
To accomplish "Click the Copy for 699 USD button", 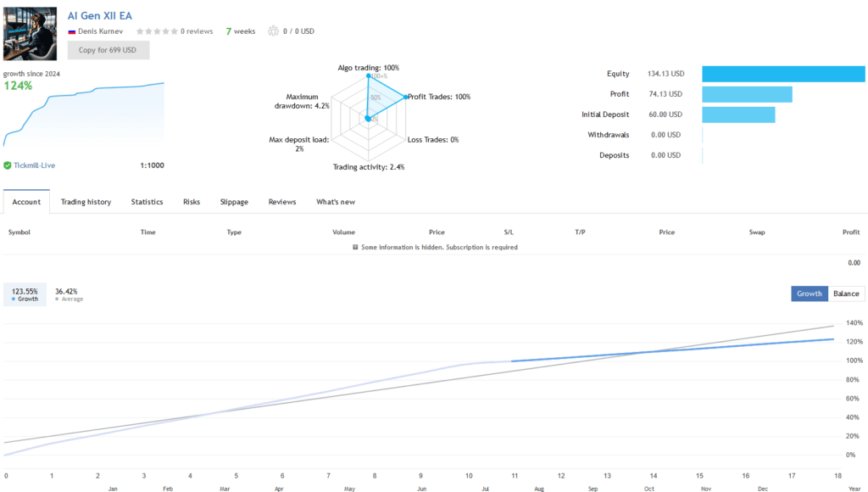I will (108, 49).
